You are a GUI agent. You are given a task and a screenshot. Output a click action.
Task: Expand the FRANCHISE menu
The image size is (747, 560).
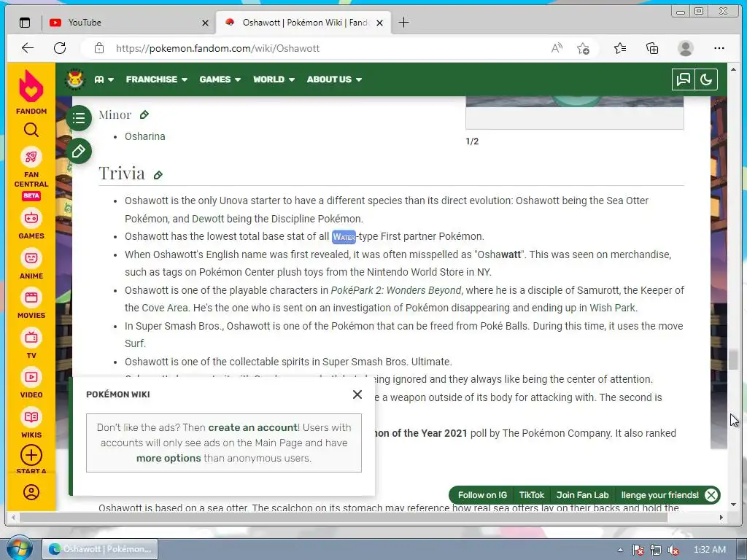[157, 79]
